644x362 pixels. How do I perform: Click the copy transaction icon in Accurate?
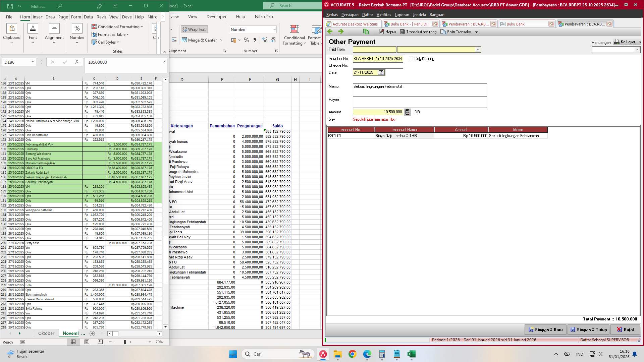pos(366,32)
